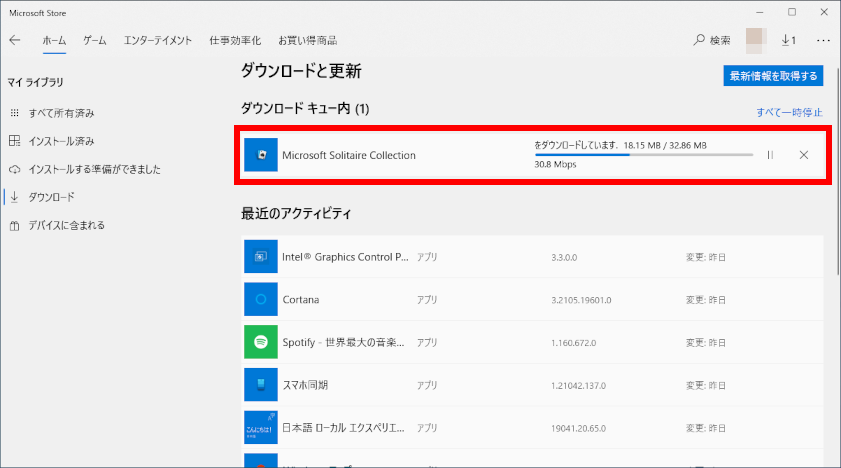Click 30.8 Mbps download speed text
Image resolution: width=841 pixels, height=468 pixels.
pos(555,165)
